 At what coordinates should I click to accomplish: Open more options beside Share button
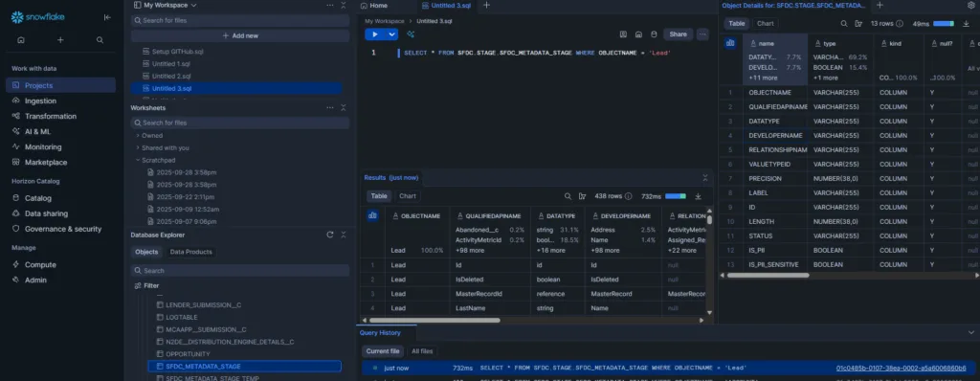click(x=703, y=34)
